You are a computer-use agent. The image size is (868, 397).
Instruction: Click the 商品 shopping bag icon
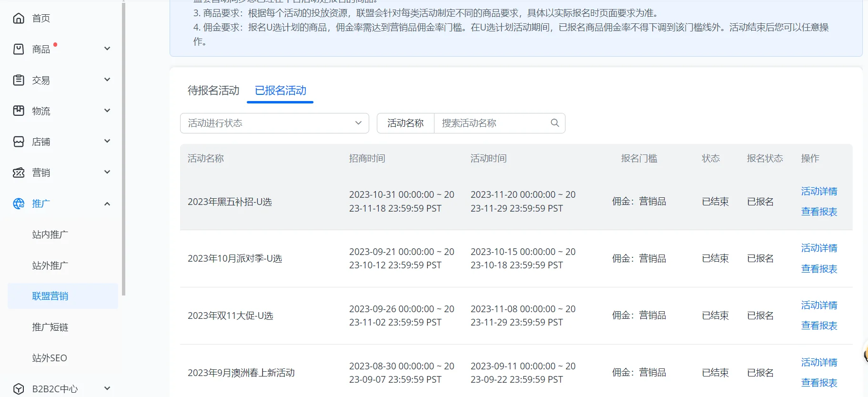[19, 49]
